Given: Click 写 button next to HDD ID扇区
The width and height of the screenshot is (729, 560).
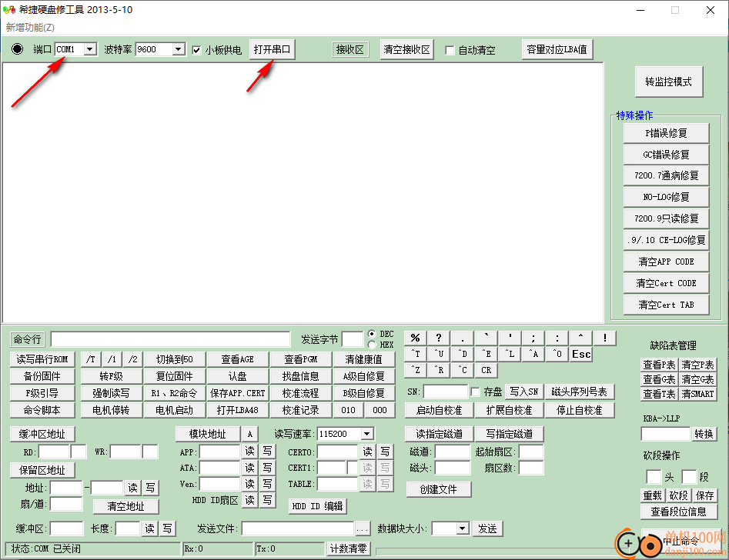Looking at the screenshot, I should pos(267,500).
